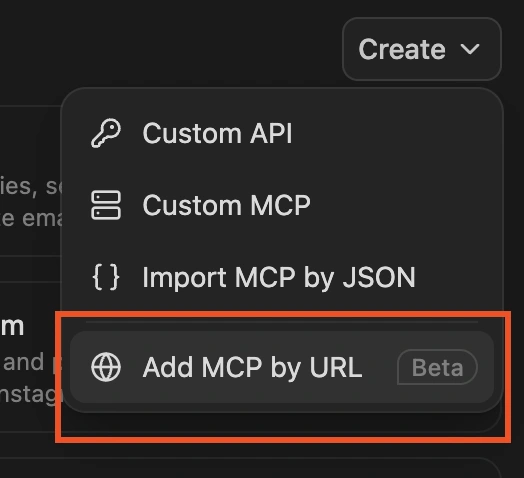Click the background description text starting "ies, s"

(31, 186)
